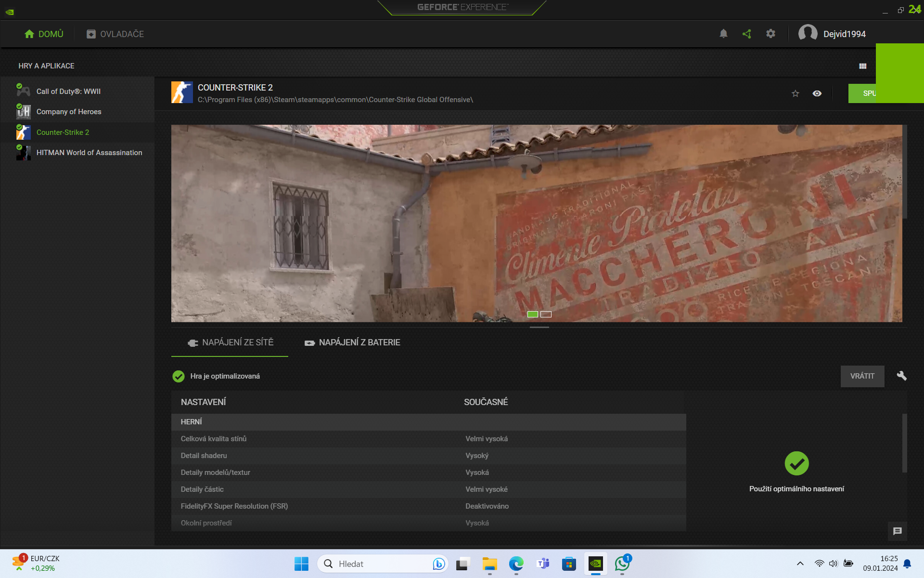Mark Counter-Strike 2 as favorite star
Image resolution: width=924 pixels, height=578 pixels.
pos(795,93)
